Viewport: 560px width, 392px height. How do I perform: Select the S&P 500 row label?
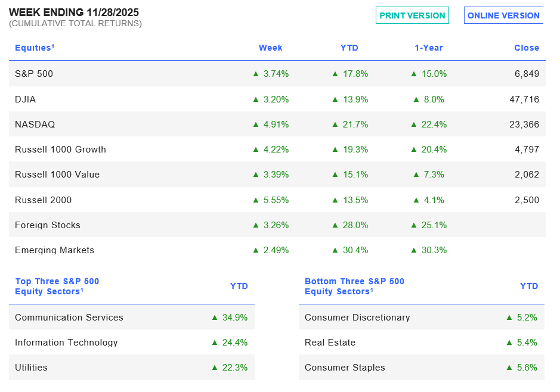click(x=34, y=74)
